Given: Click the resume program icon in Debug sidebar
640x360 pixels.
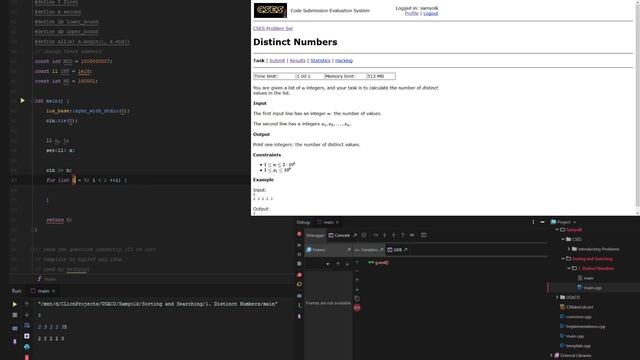Looking at the screenshot, I should click(x=299, y=245).
